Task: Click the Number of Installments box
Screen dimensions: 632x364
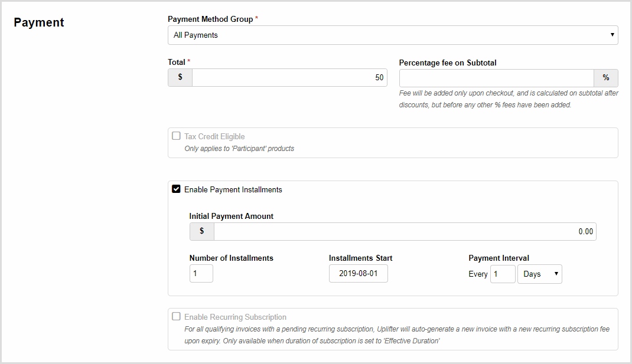Action: (x=201, y=274)
